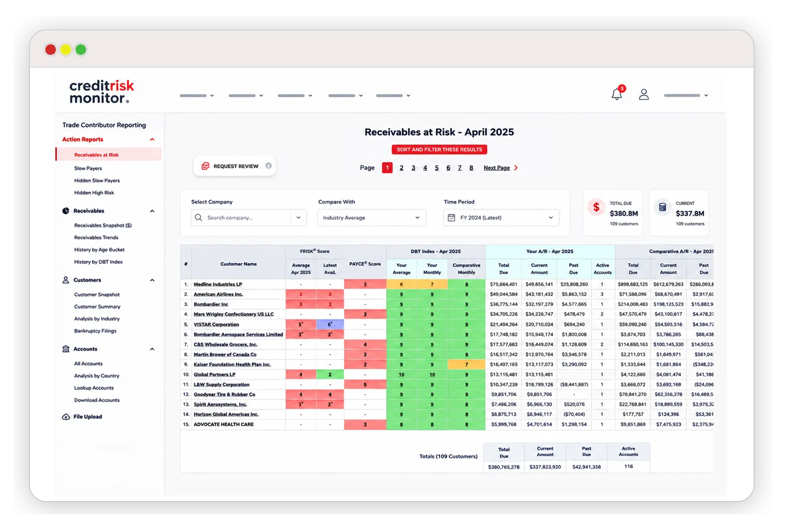The height and width of the screenshot is (532, 785).
Task: Click Request Review button
Action: tap(235, 166)
